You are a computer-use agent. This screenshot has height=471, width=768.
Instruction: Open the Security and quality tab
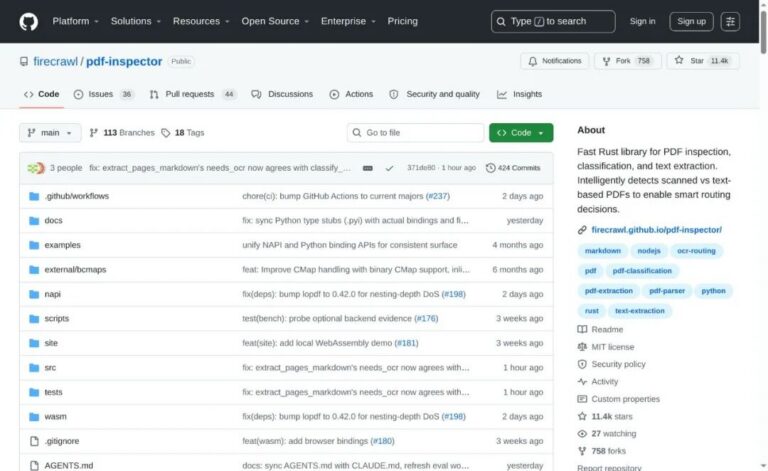click(434, 94)
